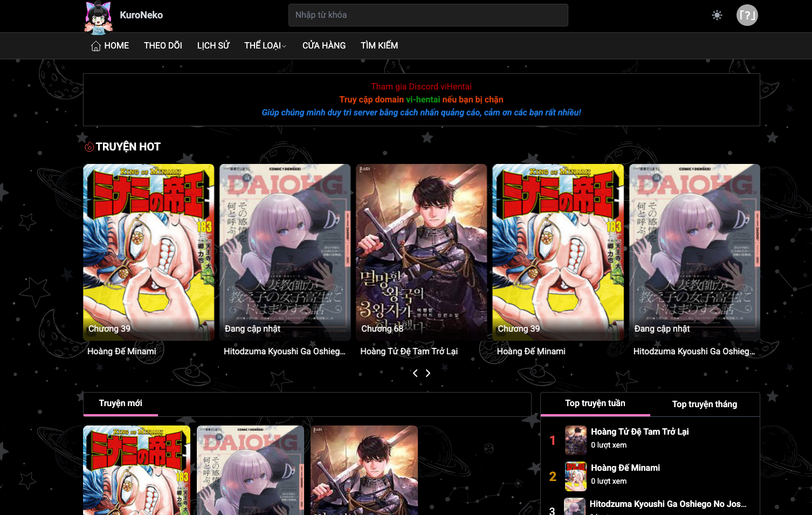
Task: Toggle light/dark theme with the sun icon
Action: click(x=717, y=15)
